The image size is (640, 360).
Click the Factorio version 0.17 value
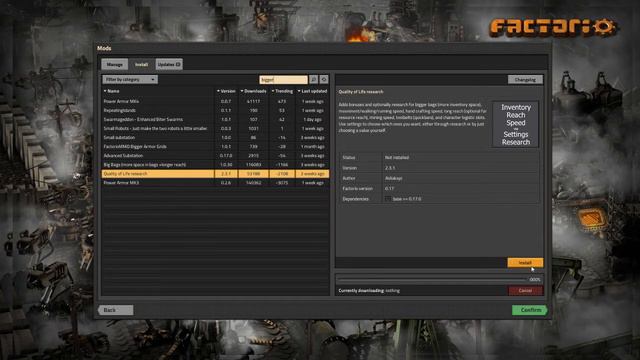389,189
